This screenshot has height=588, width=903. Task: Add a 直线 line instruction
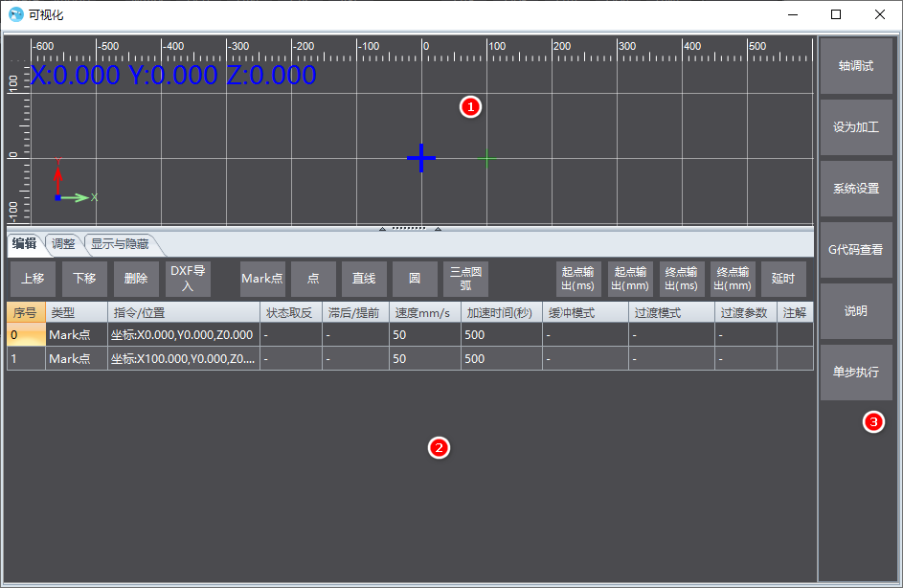364,279
